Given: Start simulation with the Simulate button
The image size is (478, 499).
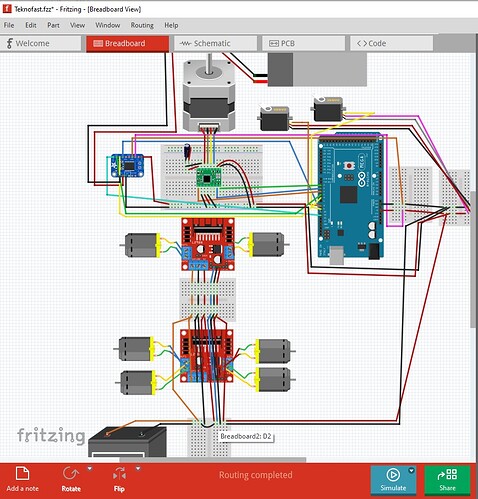Looking at the screenshot, I should (x=393, y=479).
